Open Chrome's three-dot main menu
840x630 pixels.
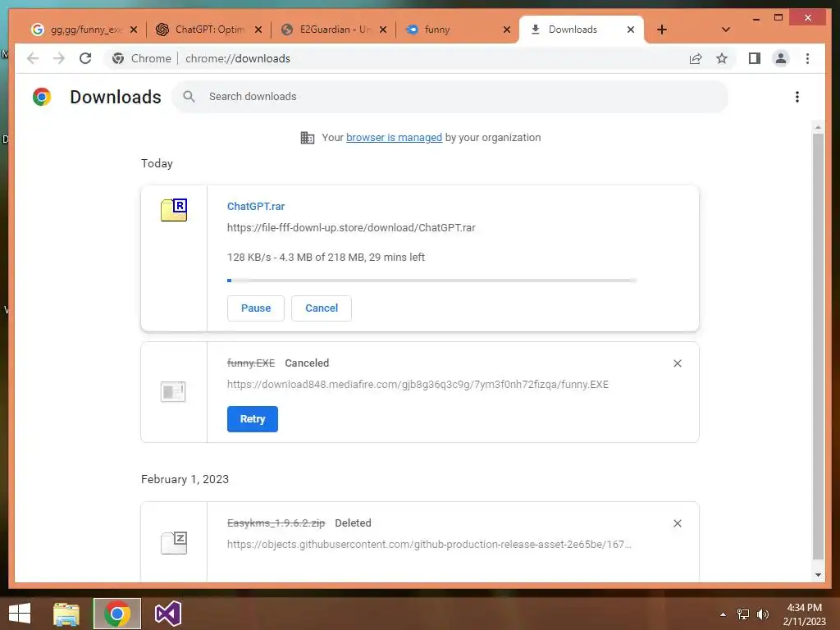point(807,58)
